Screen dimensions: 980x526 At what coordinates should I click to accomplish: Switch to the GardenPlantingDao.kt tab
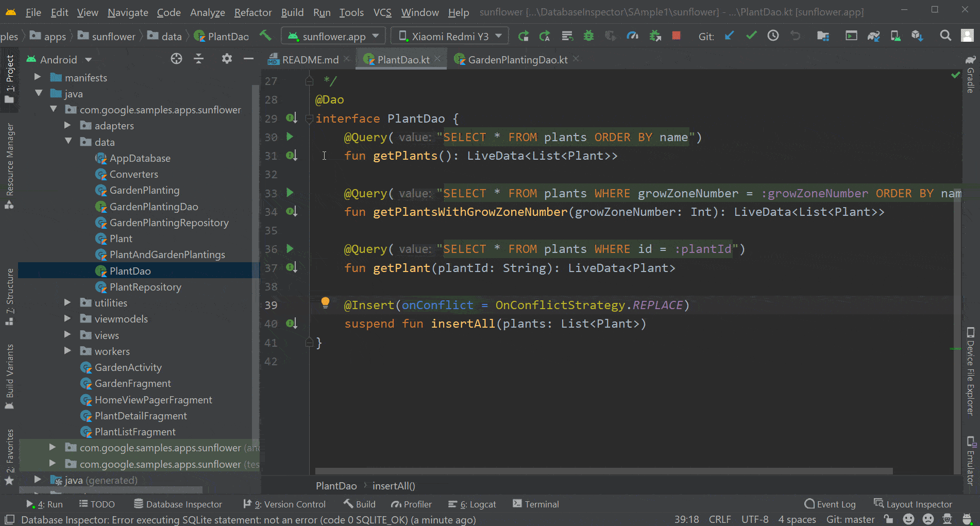pos(515,59)
